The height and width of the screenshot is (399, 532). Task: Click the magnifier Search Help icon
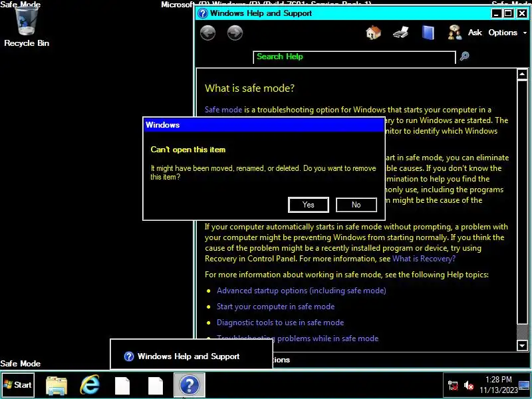pyautogui.click(x=464, y=56)
